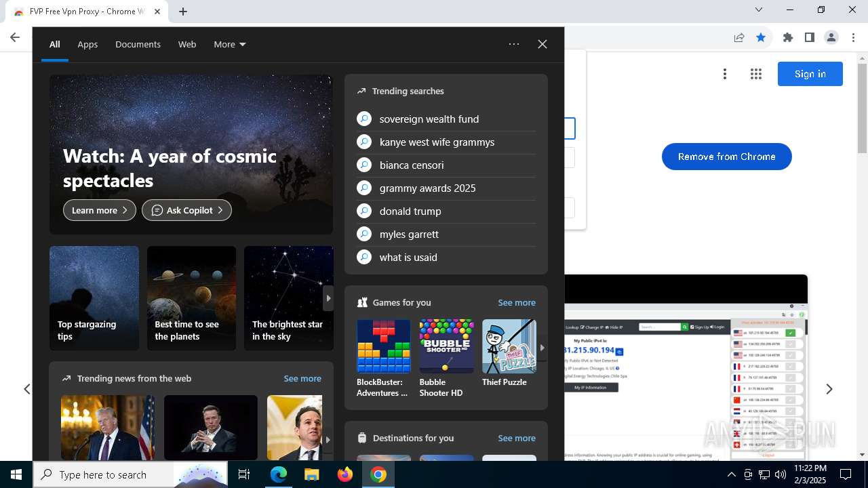Click the Chrome back arrow
The width and height of the screenshot is (868, 488).
[15, 37]
